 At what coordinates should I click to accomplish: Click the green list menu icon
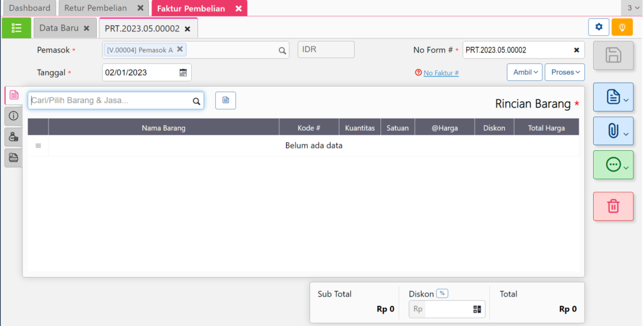tap(16, 28)
